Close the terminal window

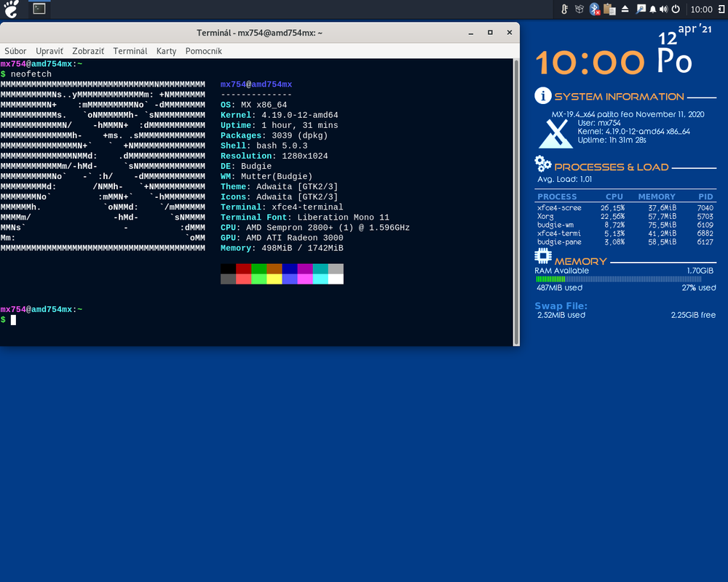[510, 33]
